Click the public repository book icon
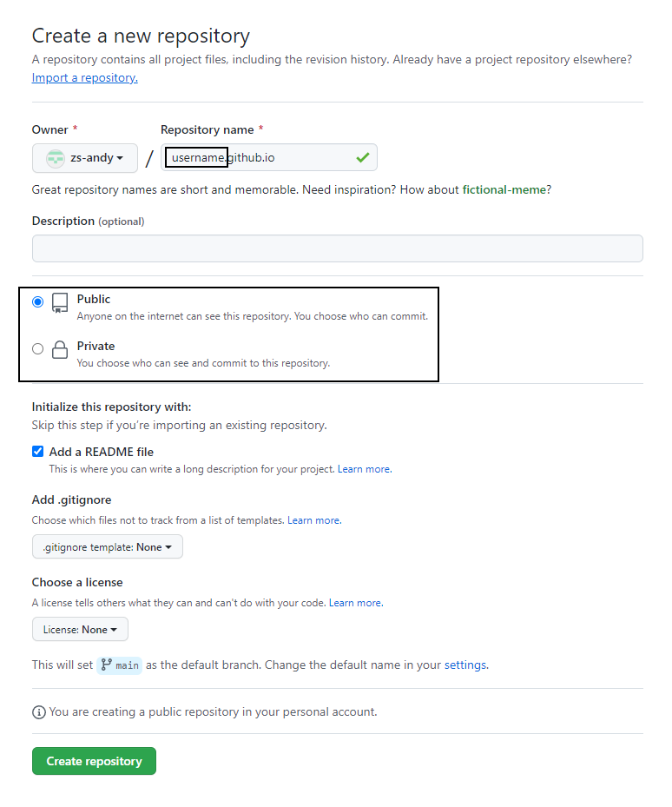Viewport: 672px width, 807px height. tap(60, 302)
